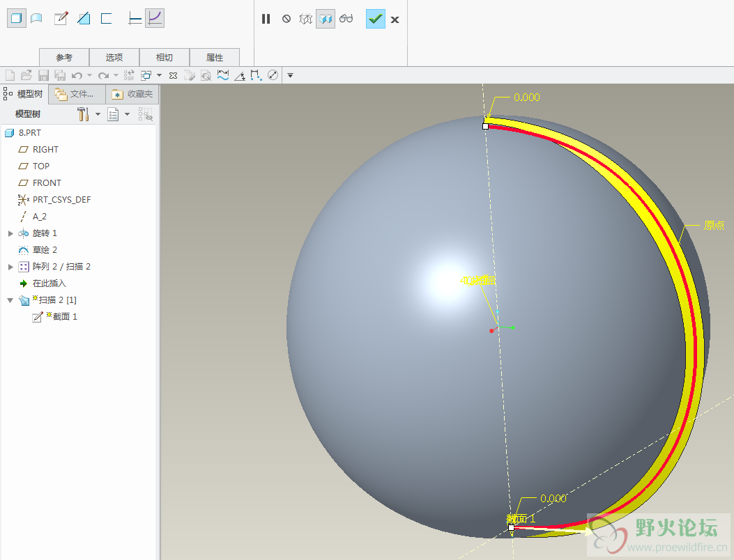
Task: Open the 相切 tab
Action: 165,57
